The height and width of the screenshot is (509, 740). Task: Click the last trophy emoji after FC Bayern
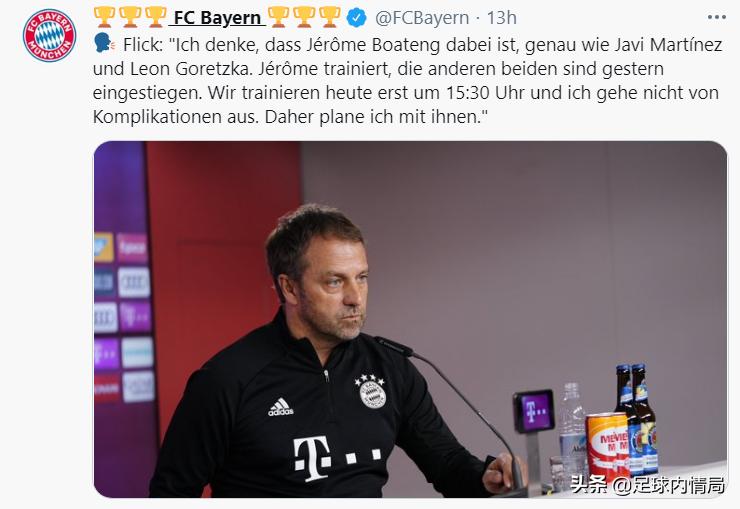click(x=330, y=17)
